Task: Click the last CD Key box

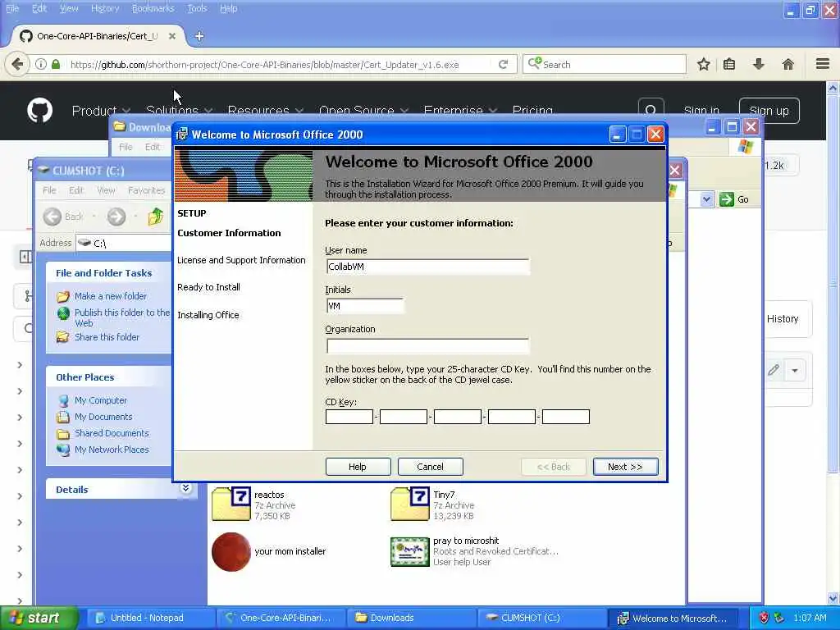Action: coord(566,417)
